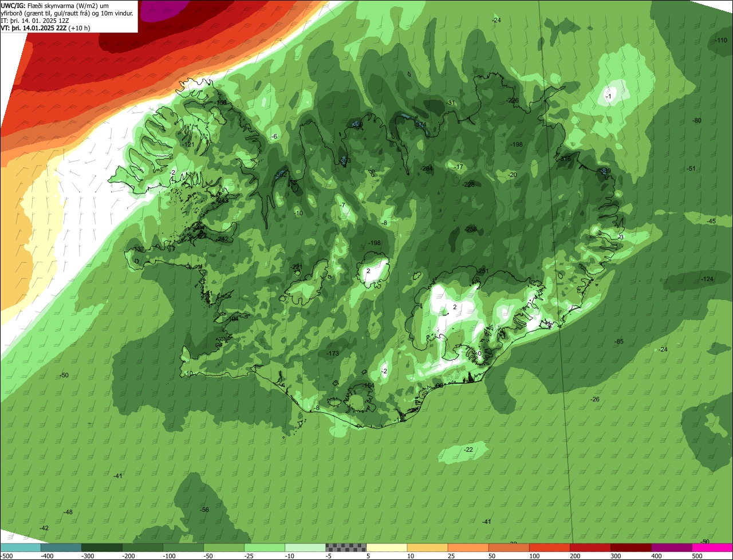Viewport: 733px width, 560px height.
Task: Click the '-228' value on the map
Action: pos(469,184)
